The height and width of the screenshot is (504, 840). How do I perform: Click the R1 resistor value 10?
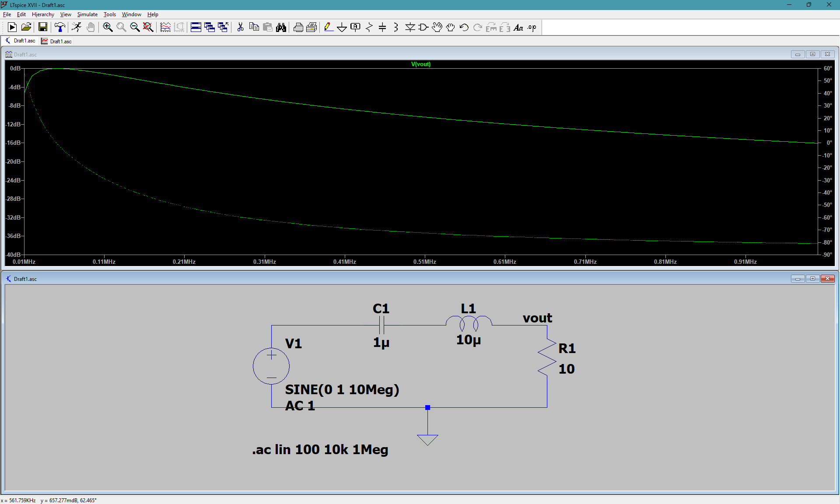(567, 369)
